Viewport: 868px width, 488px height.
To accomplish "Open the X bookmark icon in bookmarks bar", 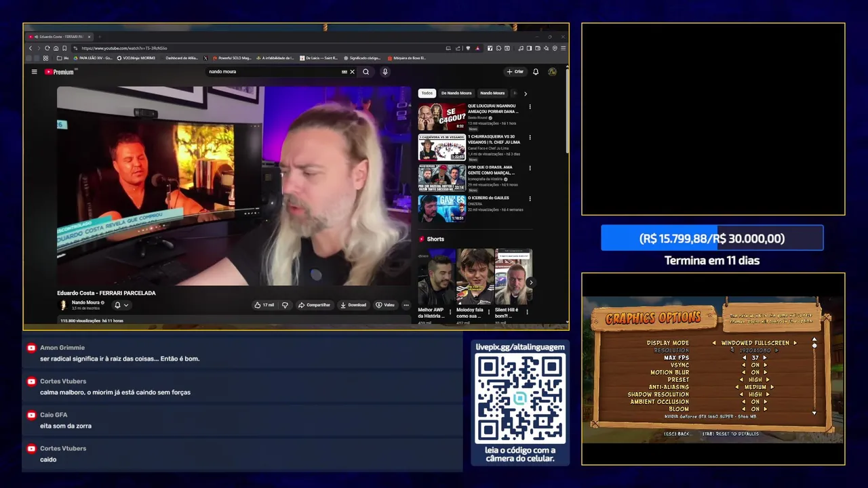I will click(205, 58).
